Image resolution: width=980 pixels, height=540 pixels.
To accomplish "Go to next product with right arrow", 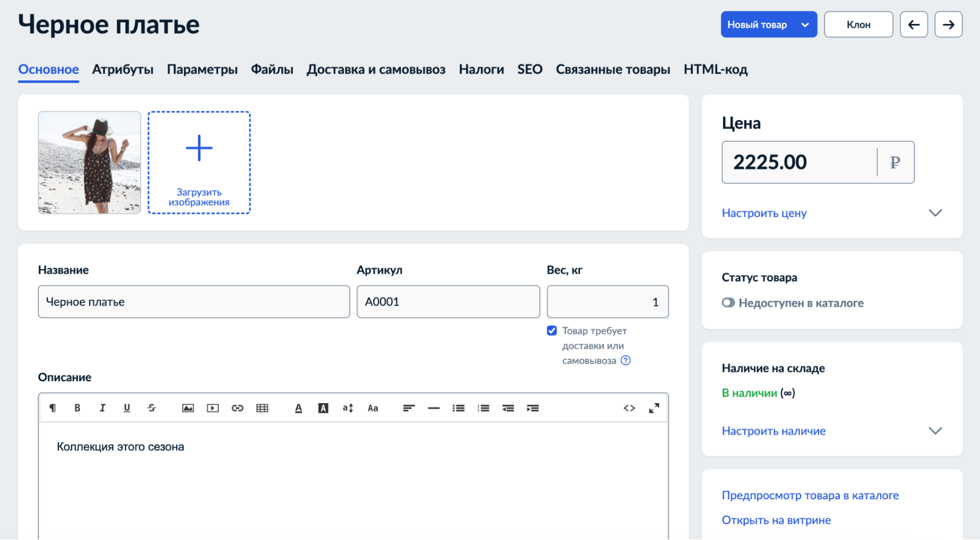I will [x=949, y=25].
